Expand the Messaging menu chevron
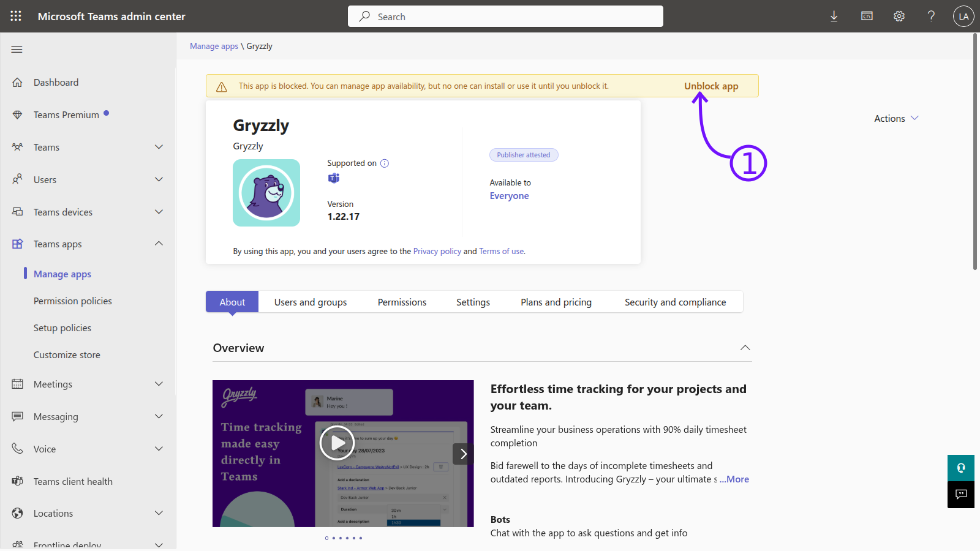The width and height of the screenshot is (980, 551). click(x=159, y=416)
